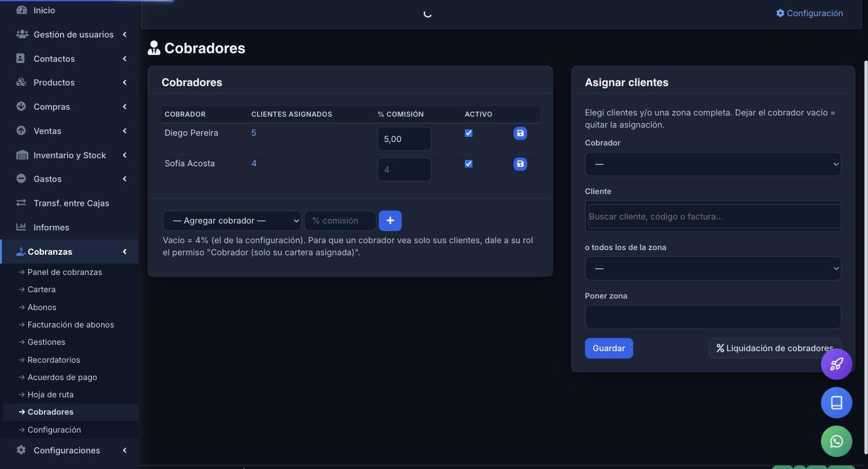Click the Poner zona input field
The height and width of the screenshot is (469, 868).
pos(713,317)
